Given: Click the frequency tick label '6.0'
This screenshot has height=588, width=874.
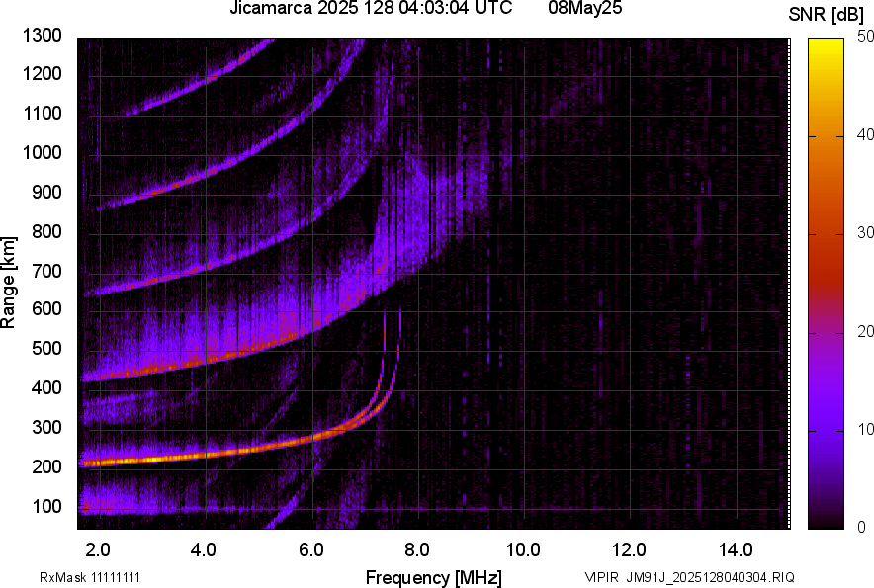Looking at the screenshot, I should click(311, 550).
